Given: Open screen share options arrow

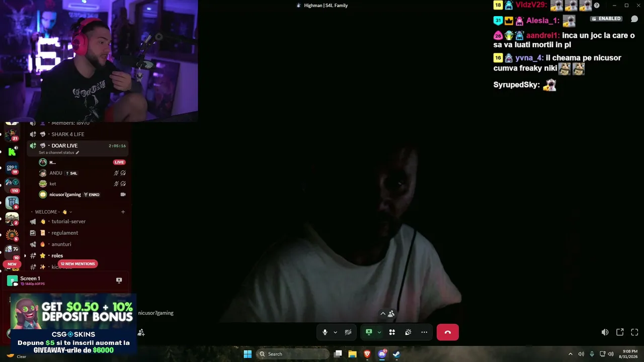Looking at the screenshot, I should 379,332.
